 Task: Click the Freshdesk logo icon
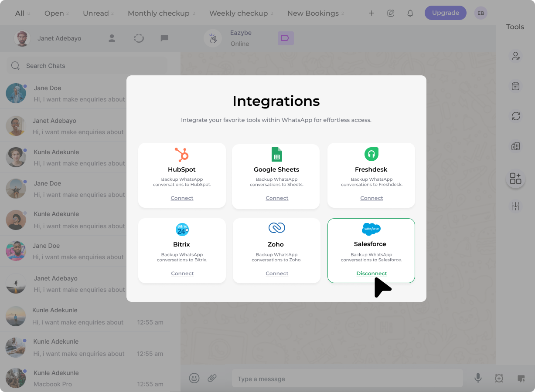click(371, 154)
